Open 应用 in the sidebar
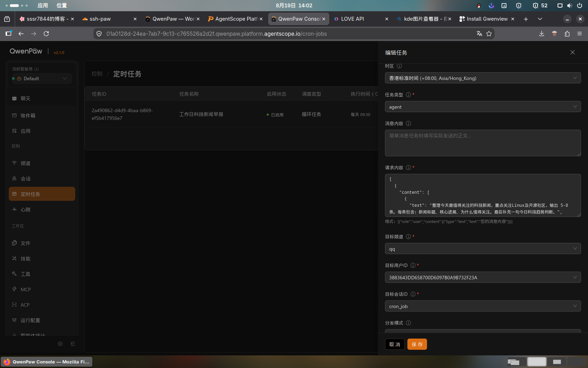This screenshot has height=368, width=588. (42, 131)
